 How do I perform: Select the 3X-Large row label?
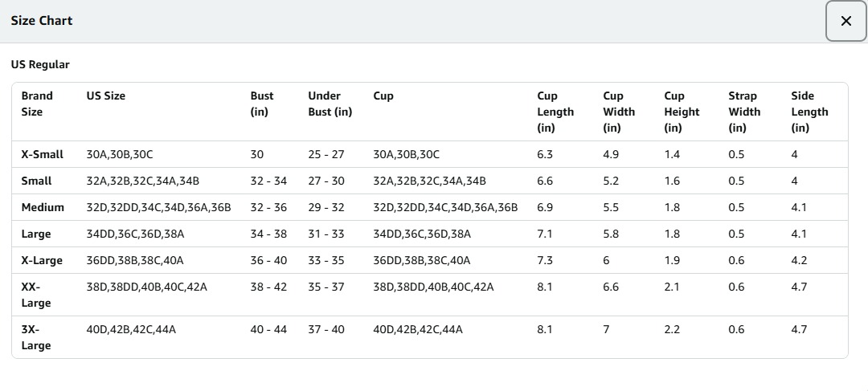36,337
